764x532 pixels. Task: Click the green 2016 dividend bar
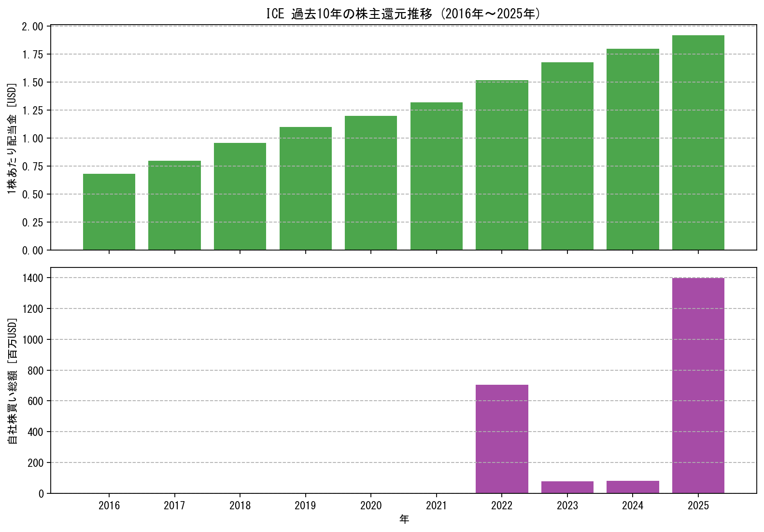point(109,212)
